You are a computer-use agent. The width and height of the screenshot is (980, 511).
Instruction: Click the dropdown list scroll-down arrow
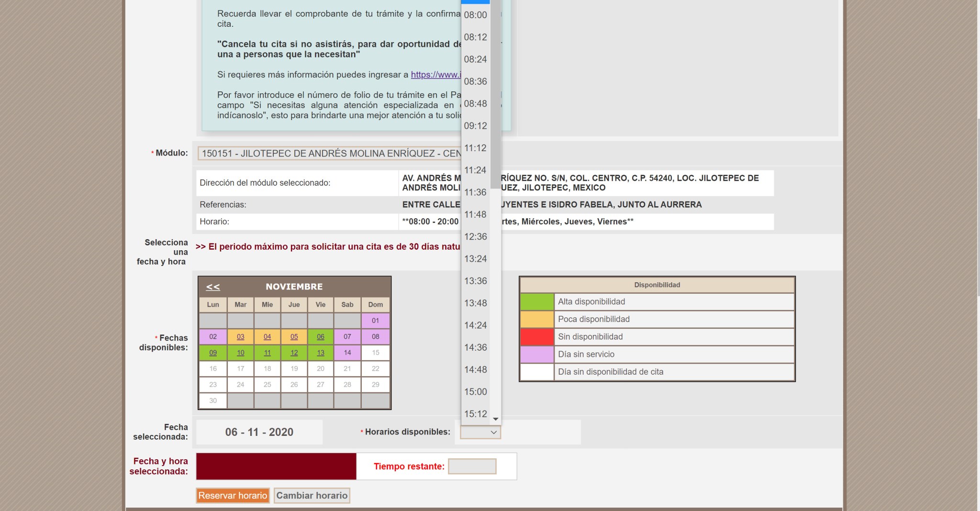[x=496, y=419]
